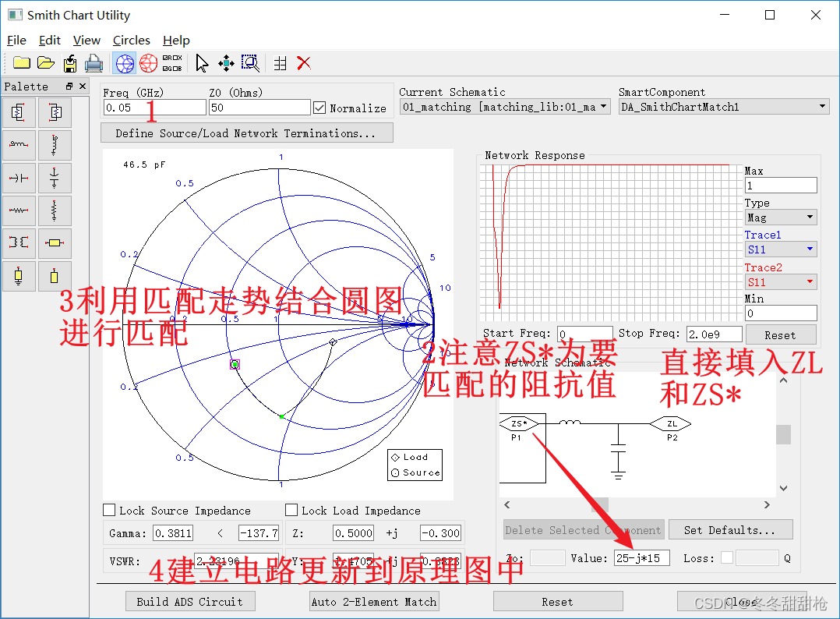The width and height of the screenshot is (840, 619).
Task: Open the Type Mag dropdown
Action: click(781, 217)
